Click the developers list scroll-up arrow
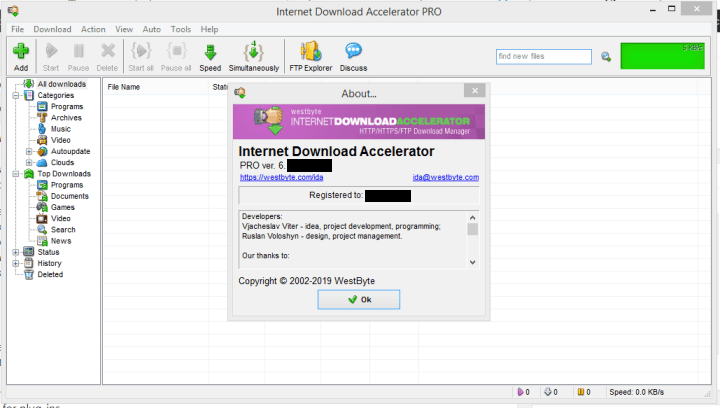 472,218
